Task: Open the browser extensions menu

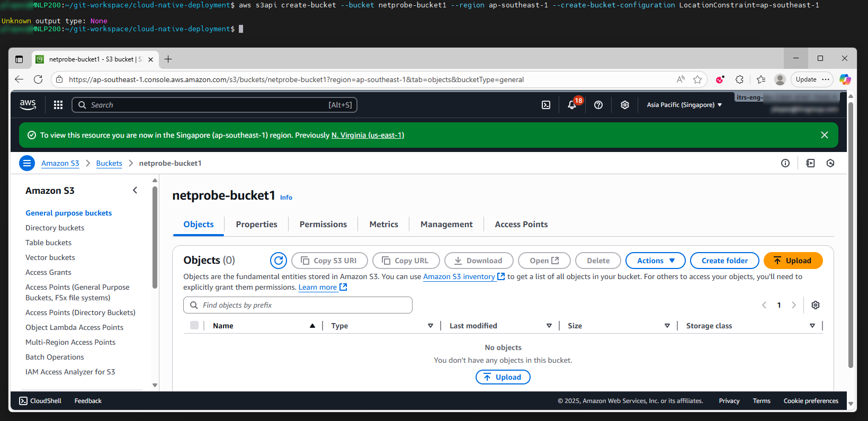Action: point(740,79)
